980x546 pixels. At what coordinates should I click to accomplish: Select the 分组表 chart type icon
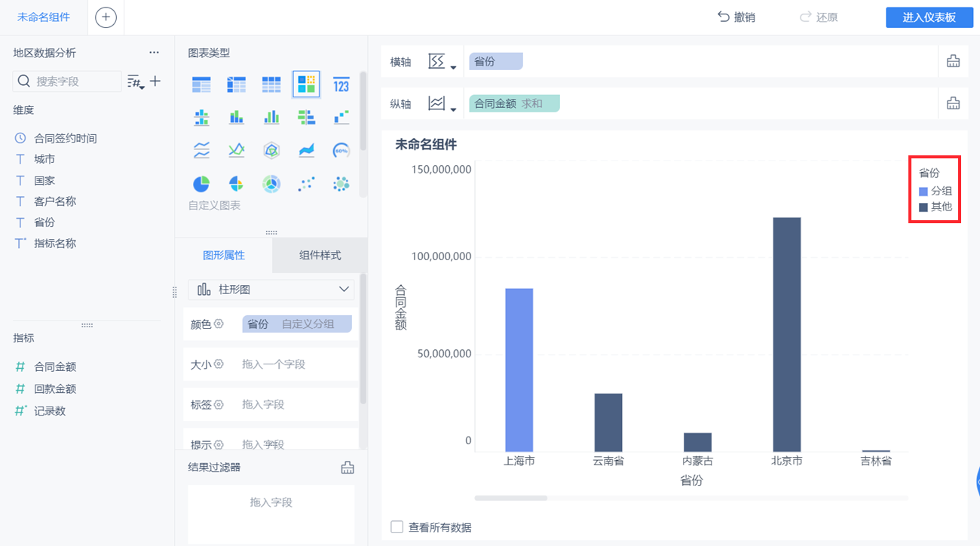pos(236,84)
